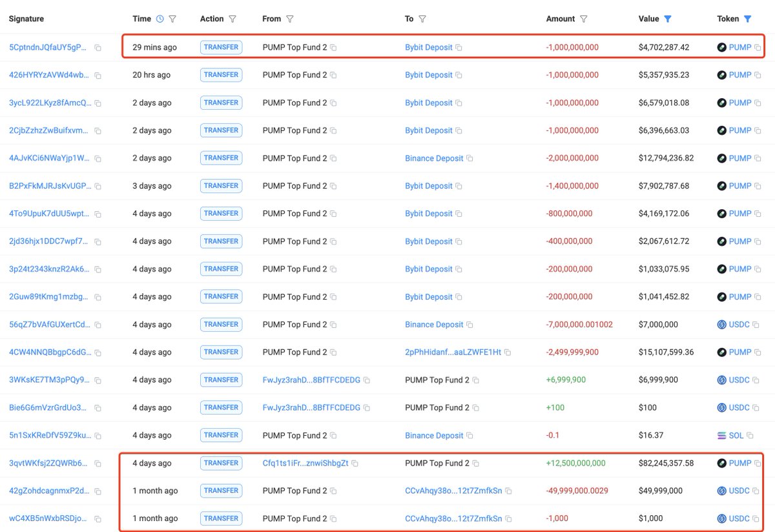Copy Bybit Deposit address in 29 mins row
The image size is (775, 532).
click(x=459, y=48)
